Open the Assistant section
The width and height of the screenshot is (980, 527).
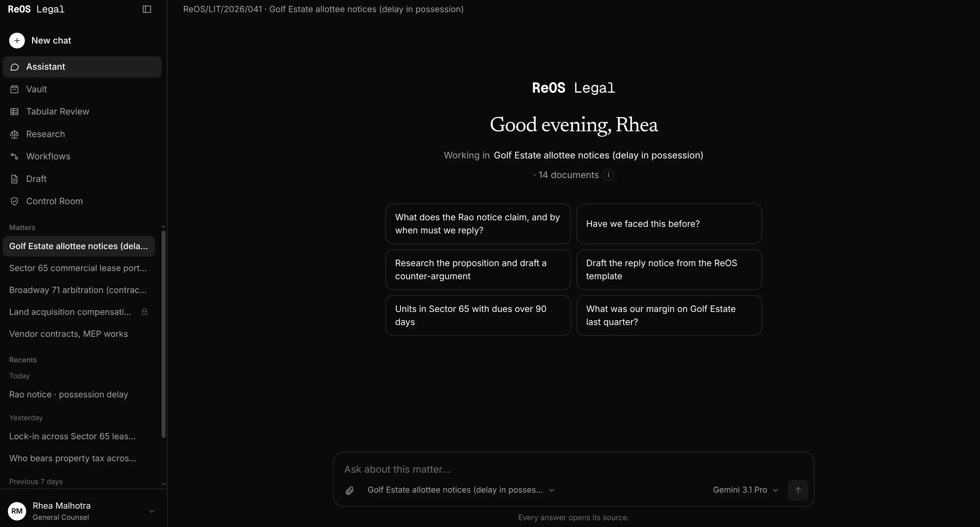(x=82, y=67)
